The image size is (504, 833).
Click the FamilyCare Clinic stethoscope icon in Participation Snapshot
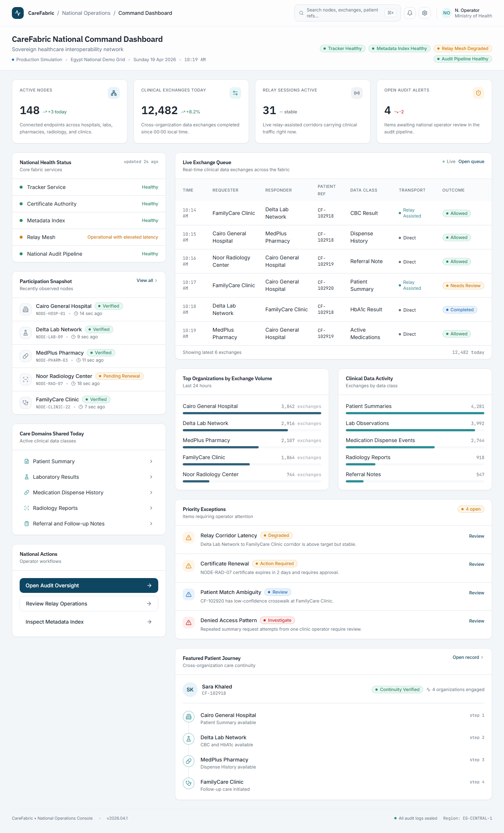pos(26,403)
